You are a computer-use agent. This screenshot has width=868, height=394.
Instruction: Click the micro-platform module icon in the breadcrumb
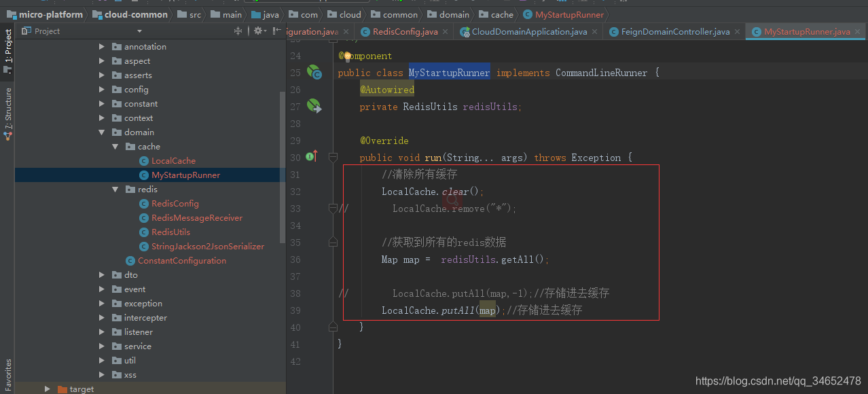11,14
